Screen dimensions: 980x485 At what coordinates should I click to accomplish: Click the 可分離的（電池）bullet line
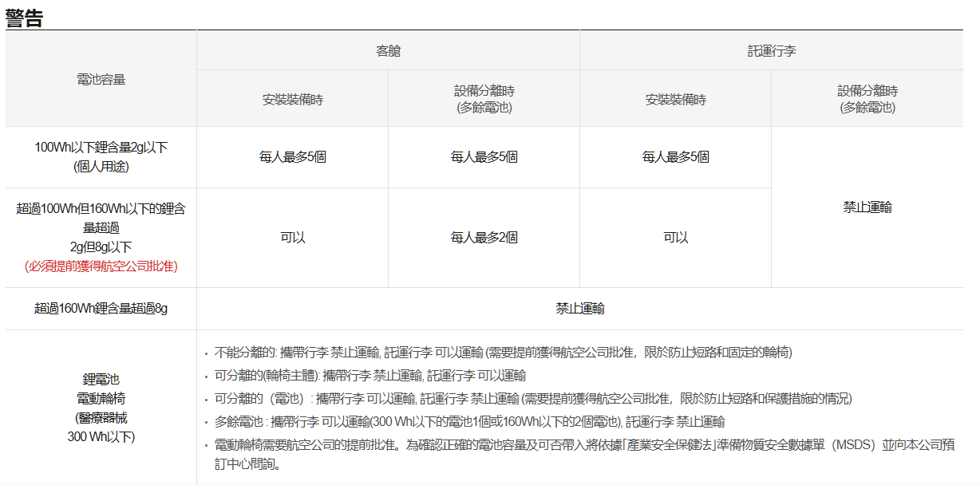click(533, 398)
